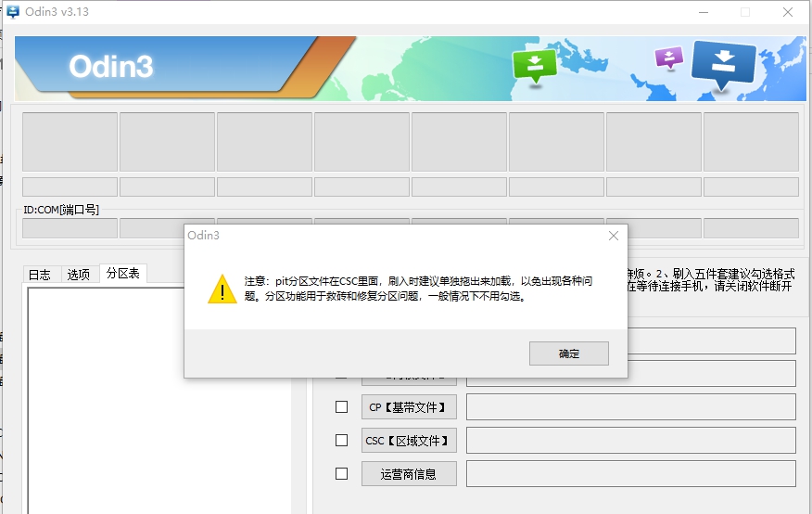Image resolution: width=812 pixels, height=514 pixels.
Task: Click the green download icon in banner
Action: coord(535,66)
